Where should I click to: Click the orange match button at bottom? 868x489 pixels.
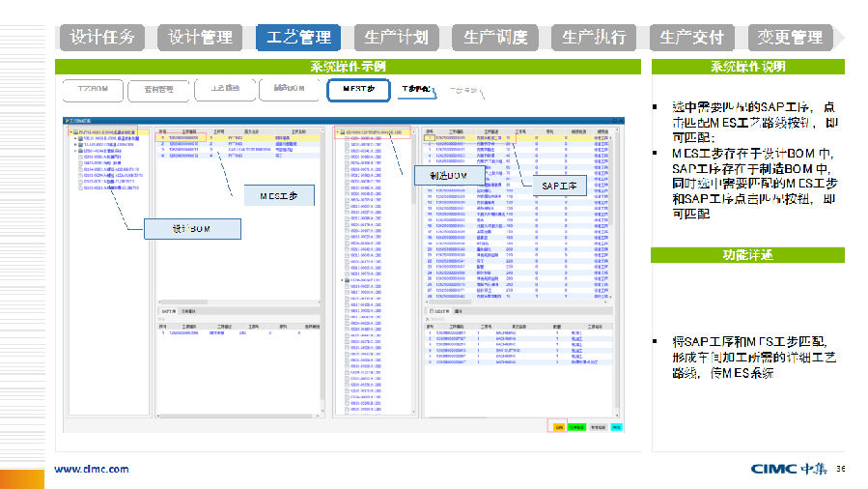click(558, 425)
